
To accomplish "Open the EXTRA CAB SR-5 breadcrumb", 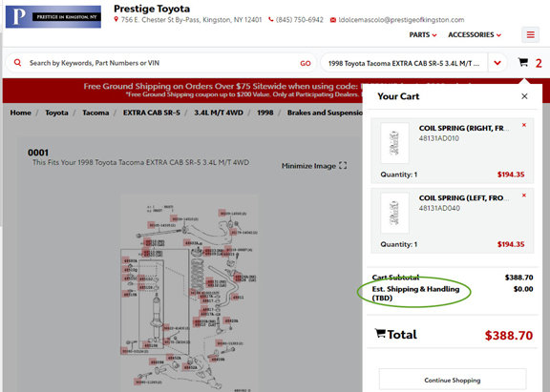I will pos(152,113).
